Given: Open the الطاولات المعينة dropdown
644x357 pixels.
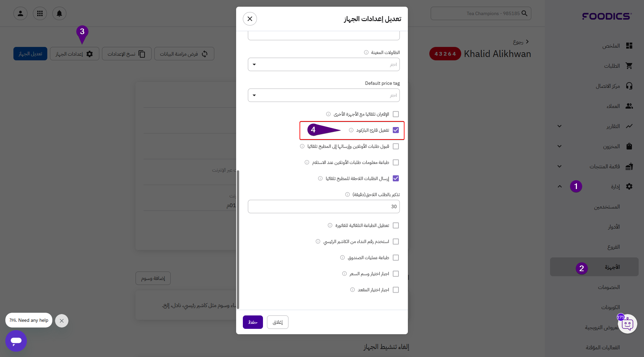Looking at the screenshot, I should 324,64.
